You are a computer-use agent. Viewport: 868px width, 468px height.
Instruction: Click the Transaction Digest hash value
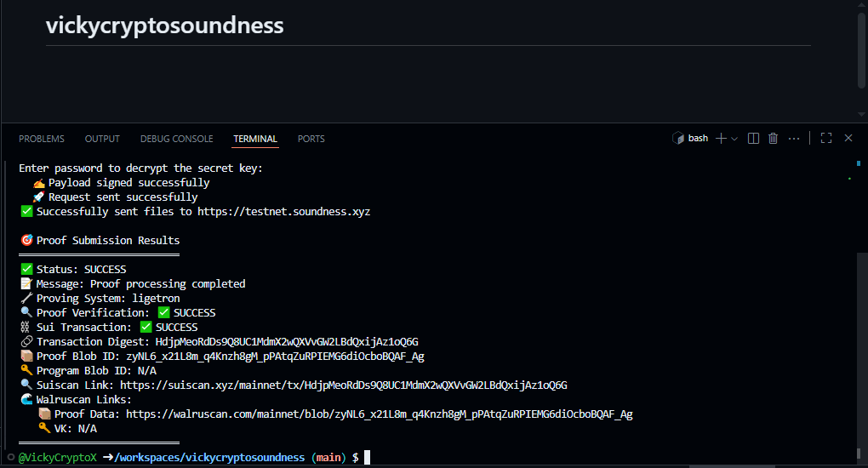pos(287,342)
